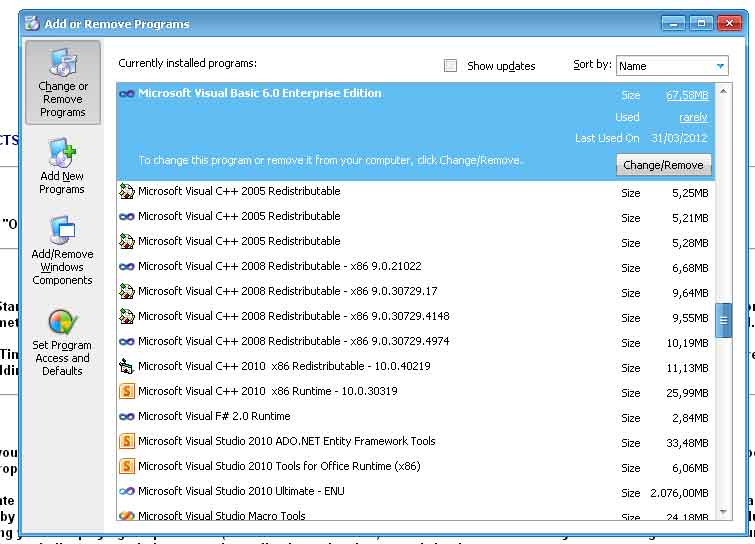Open Add/Remove Windows Components
Viewport: 755px width, 544px height.
(62, 250)
